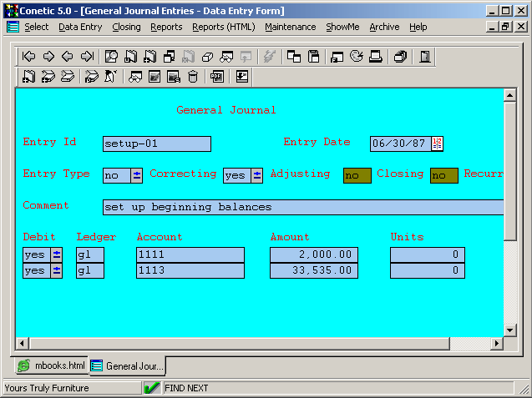Click the horizontal scrollbar right arrow
Image resolution: width=532 pixels, height=398 pixels.
497,344
